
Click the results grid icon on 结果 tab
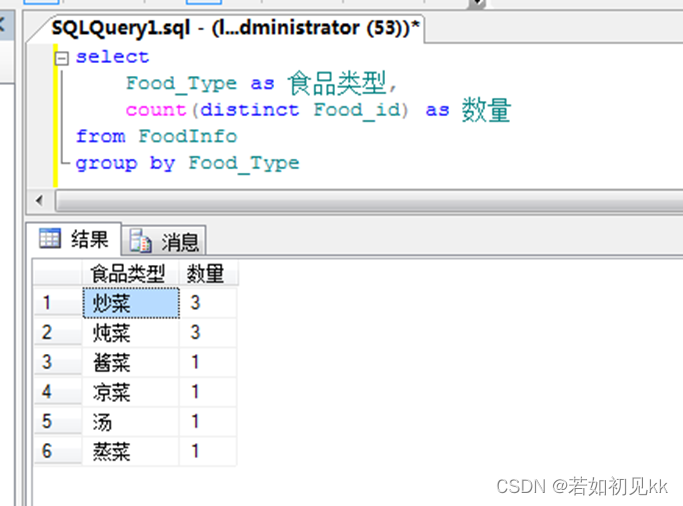click(50, 239)
